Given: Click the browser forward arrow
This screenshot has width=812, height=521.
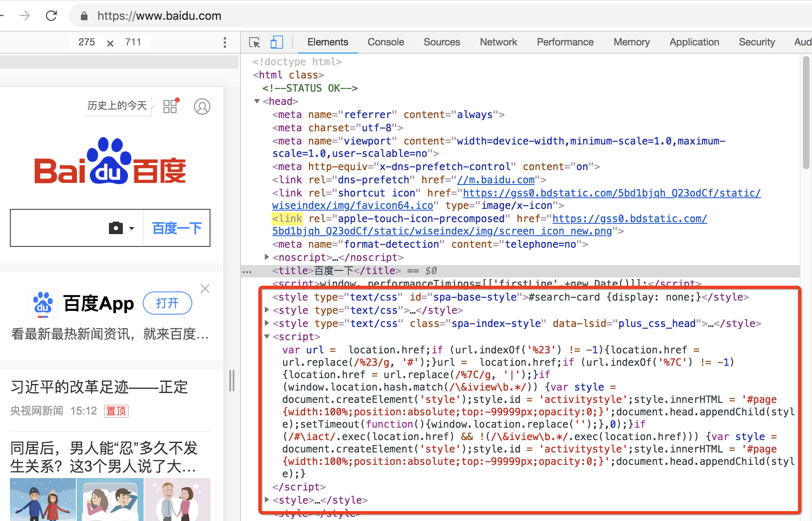Looking at the screenshot, I should click(x=25, y=16).
